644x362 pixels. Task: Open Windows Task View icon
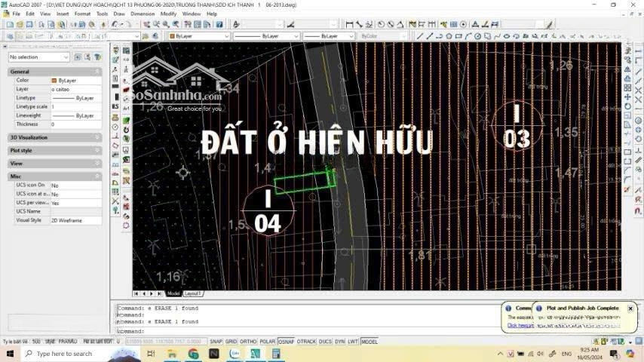click(151, 354)
